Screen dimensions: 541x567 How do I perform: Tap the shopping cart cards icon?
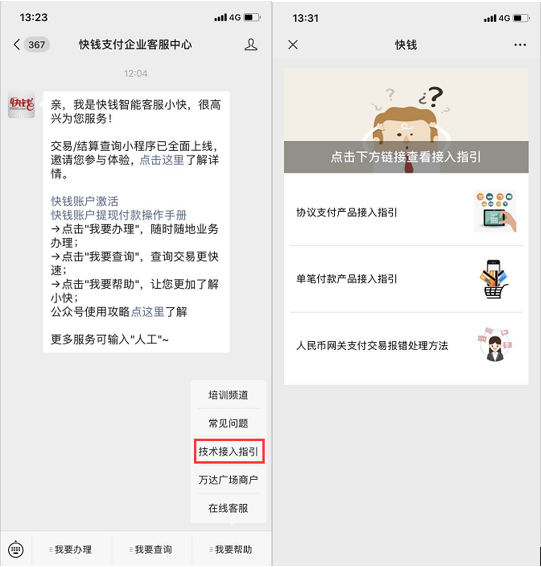pyautogui.click(x=494, y=279)
